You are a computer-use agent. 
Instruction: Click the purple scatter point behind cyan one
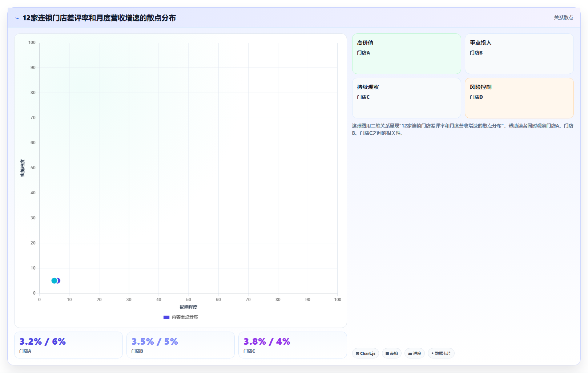click(x=59, y=281)
